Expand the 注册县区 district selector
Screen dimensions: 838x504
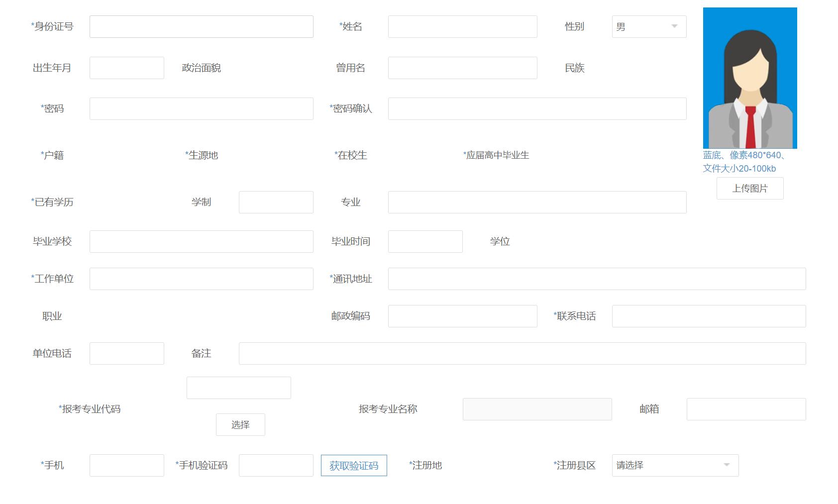point(674,465)
